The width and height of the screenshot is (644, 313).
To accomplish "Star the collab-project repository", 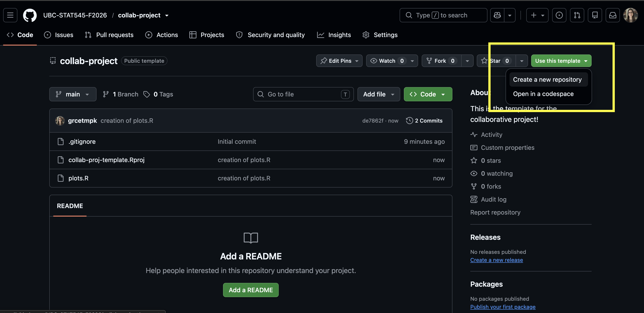I will point(496,61).
